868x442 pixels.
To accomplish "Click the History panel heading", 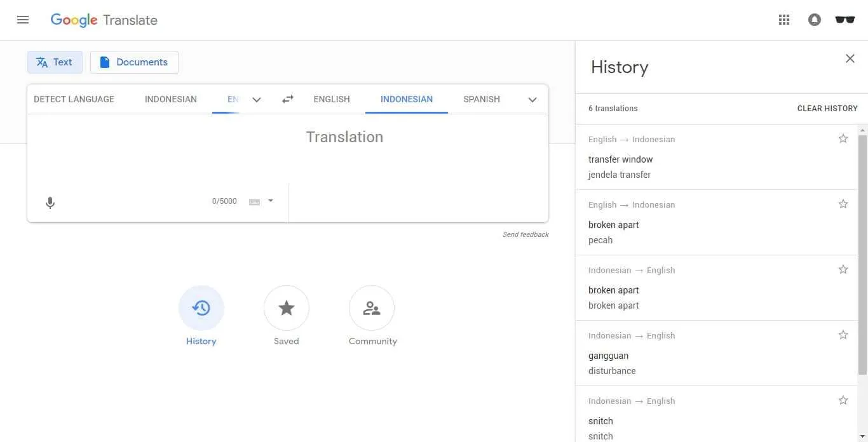I will pos(620,67).
